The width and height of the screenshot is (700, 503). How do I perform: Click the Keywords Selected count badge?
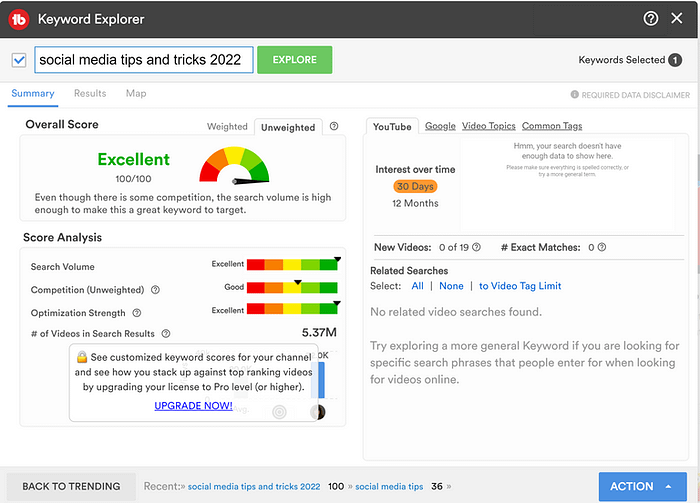pyautogui.click(x=675, y=60)
